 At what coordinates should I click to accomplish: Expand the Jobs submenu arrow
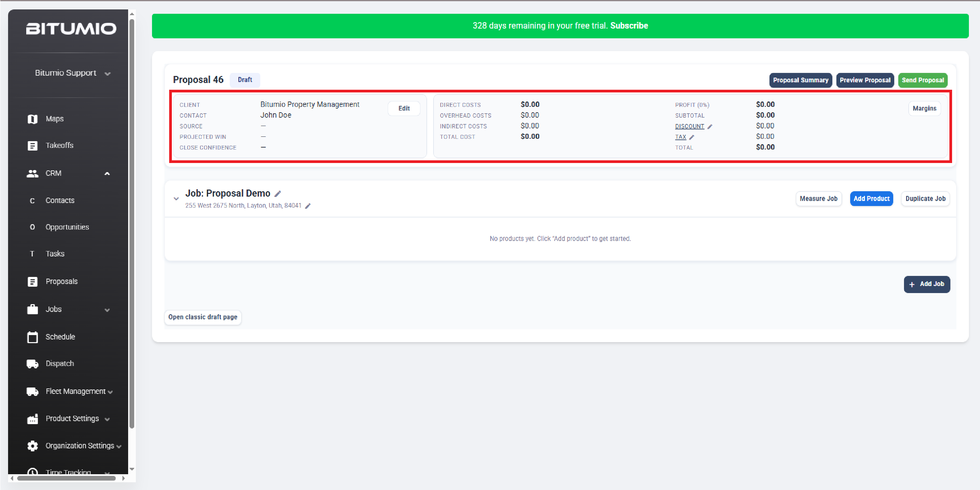click(107, 310)
